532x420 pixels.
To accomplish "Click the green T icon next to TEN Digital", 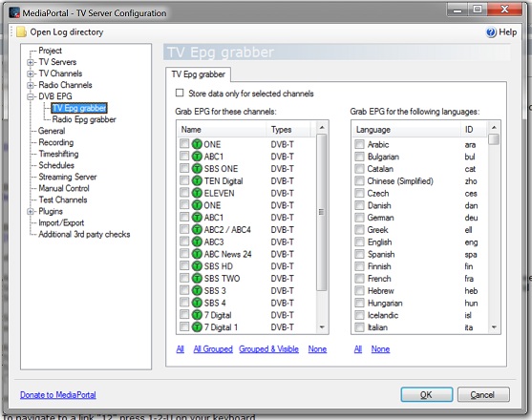I will pyautogui.click(x=197, y=180).
